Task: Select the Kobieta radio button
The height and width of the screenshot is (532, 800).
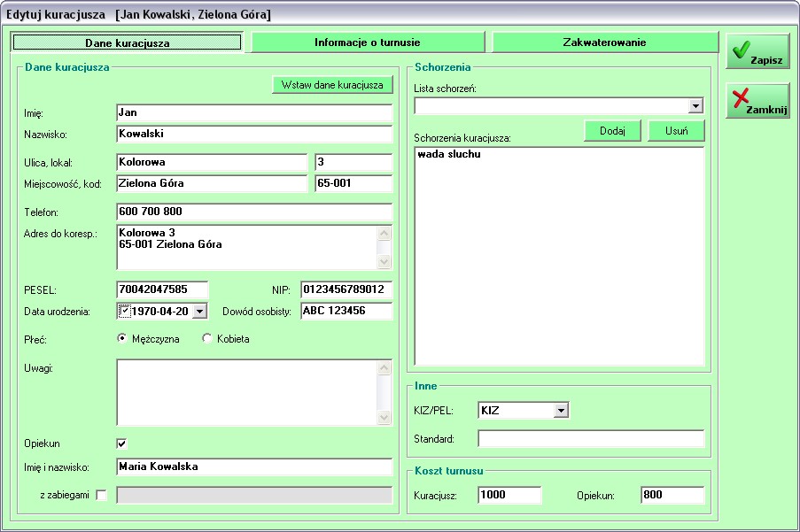Action: [x=208, y=339]
